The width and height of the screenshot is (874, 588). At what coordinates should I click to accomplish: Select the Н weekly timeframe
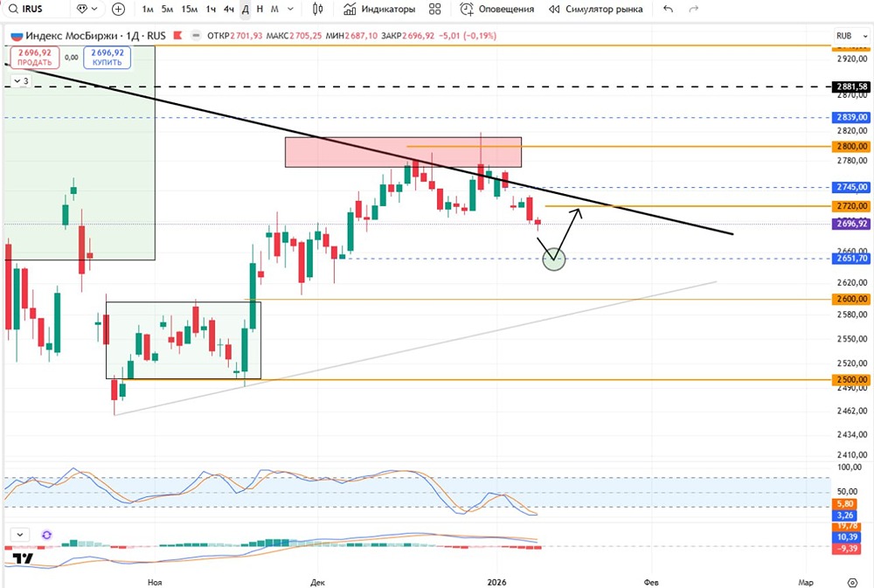260,9
